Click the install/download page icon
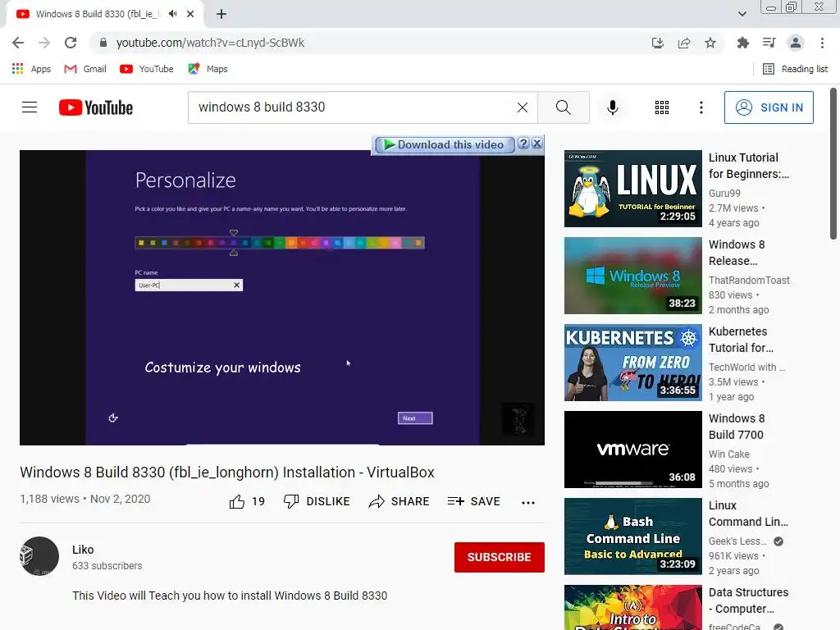Screen dimensions: 840x630 pos(657,43)
